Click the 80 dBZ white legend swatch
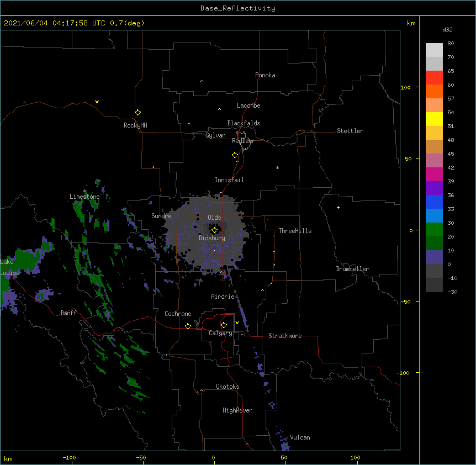 click(x=434, y=50)
